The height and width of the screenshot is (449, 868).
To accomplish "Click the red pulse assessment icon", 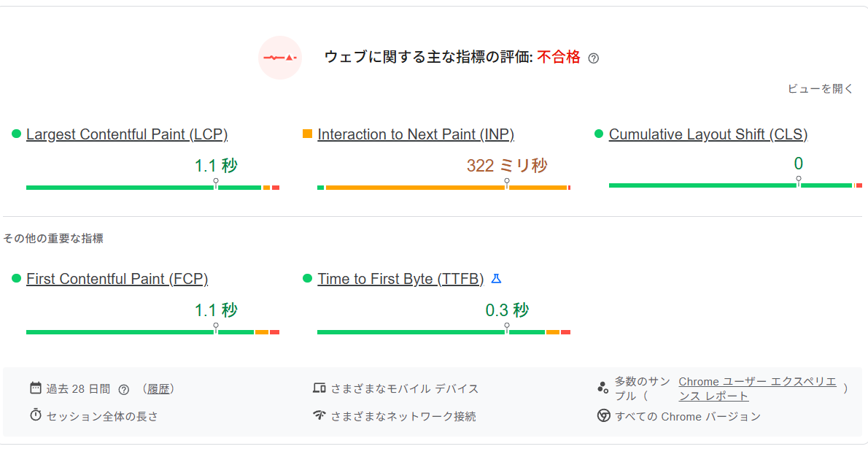I will 280,58.
